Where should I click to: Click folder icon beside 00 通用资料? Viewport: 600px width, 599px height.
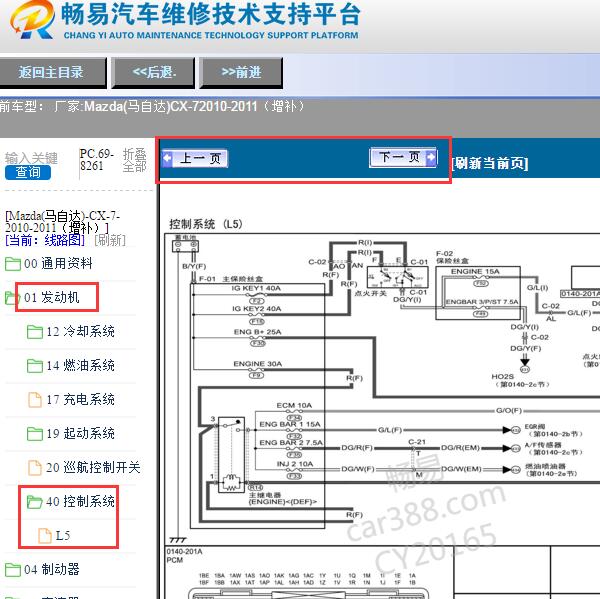coord(13,264)
